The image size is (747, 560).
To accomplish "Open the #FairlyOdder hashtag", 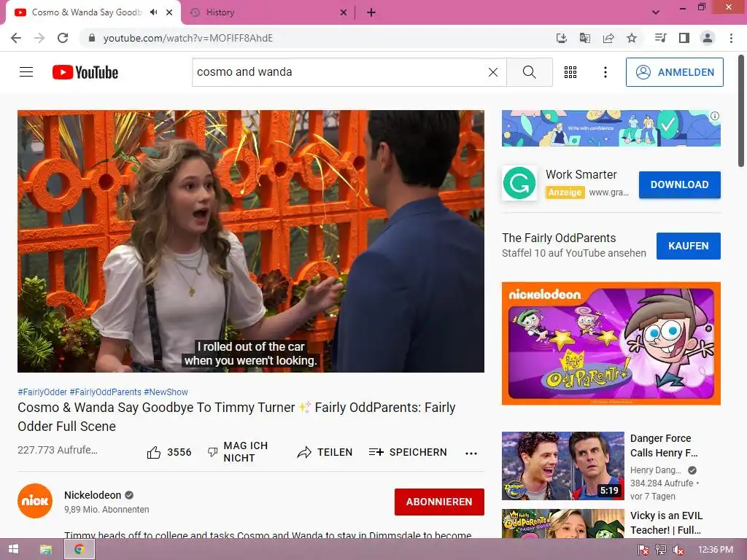I will [x=42, y=392].
